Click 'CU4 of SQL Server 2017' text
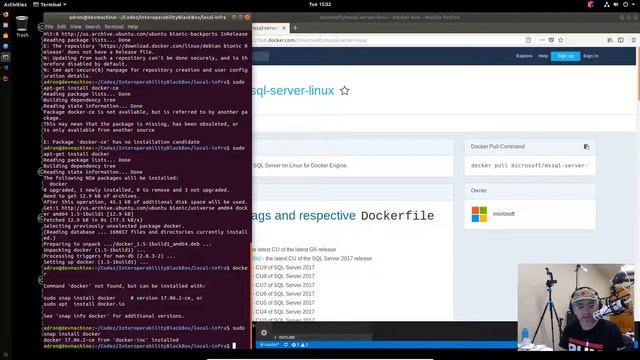Image resolution: width=640 pixels, height=360 pixels. click(285, 312)
